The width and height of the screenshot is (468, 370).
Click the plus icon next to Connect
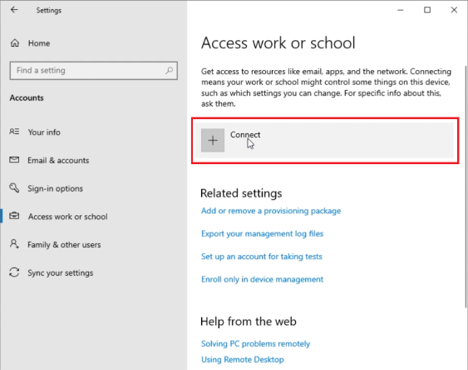tap(213, 140)
